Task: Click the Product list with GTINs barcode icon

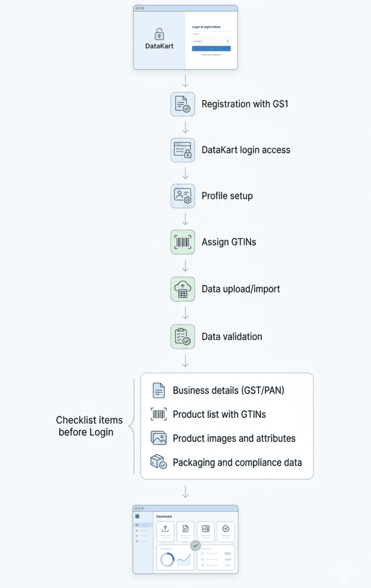Action: pos(158,414)
